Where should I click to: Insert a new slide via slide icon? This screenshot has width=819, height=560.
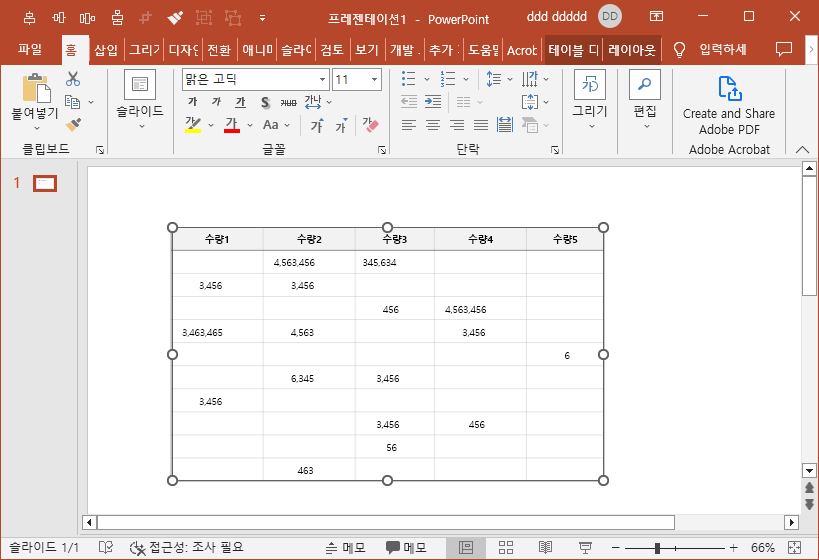tap(140, 84)
